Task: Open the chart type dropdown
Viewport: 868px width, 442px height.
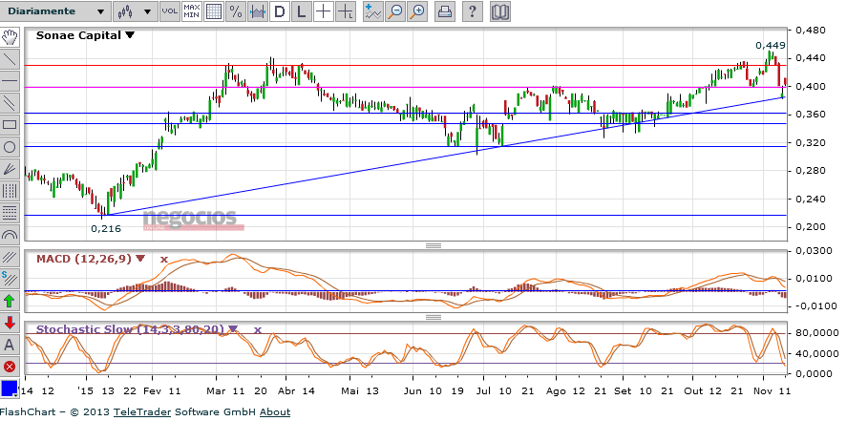Action: point(133,11)
